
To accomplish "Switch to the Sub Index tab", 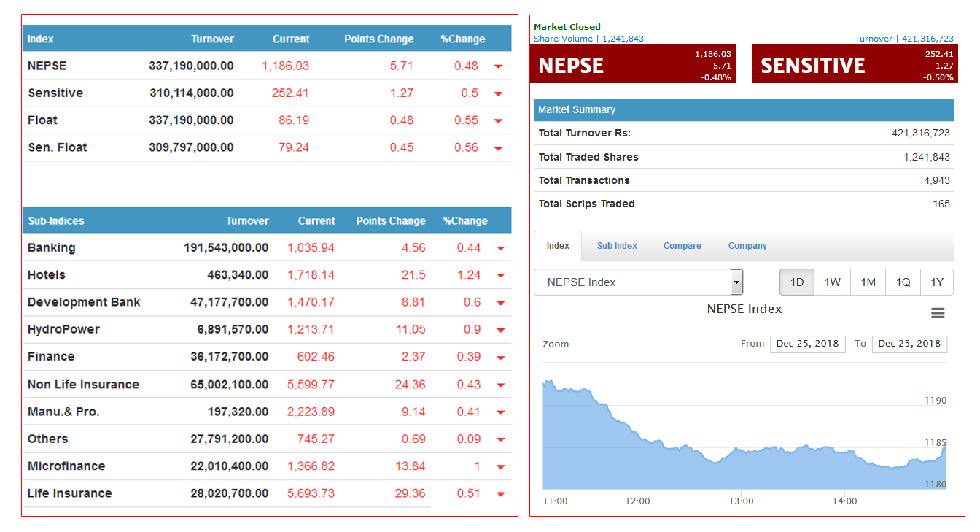I will pyautogui.click(x=617, y=246).
